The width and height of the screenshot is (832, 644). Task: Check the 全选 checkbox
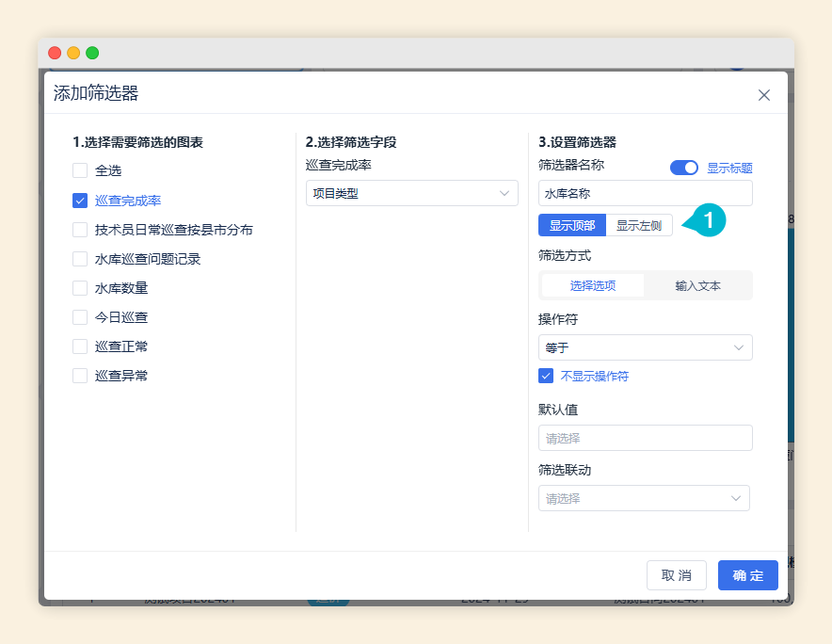(x=80, y=171)
